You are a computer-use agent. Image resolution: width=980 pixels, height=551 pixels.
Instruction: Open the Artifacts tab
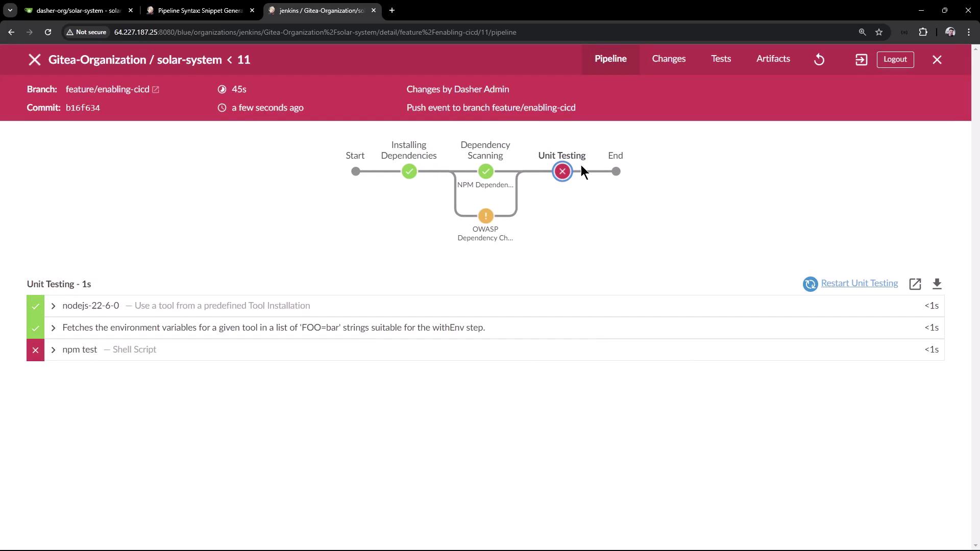(x=773, y=59)
